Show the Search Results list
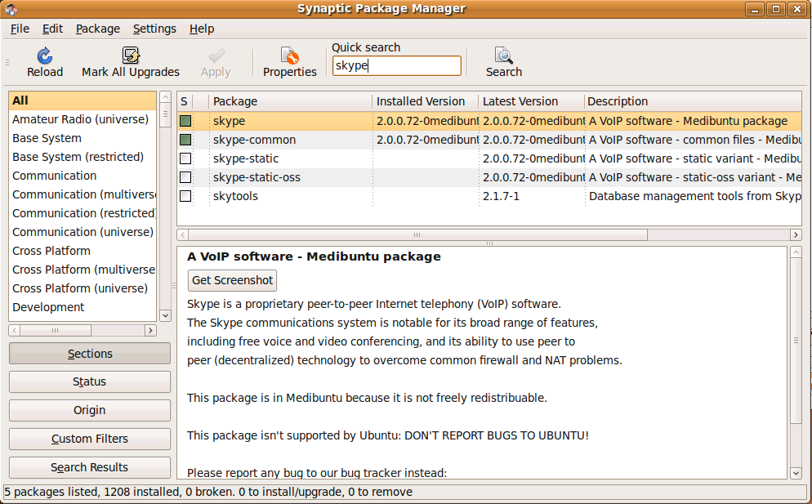 (90, 467)
